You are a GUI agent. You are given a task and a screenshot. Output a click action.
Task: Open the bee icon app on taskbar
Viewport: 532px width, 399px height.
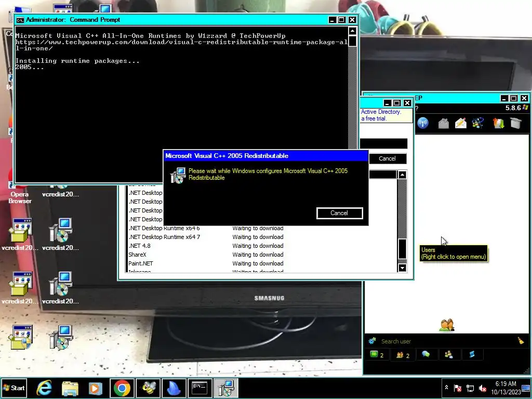(148, 388)
